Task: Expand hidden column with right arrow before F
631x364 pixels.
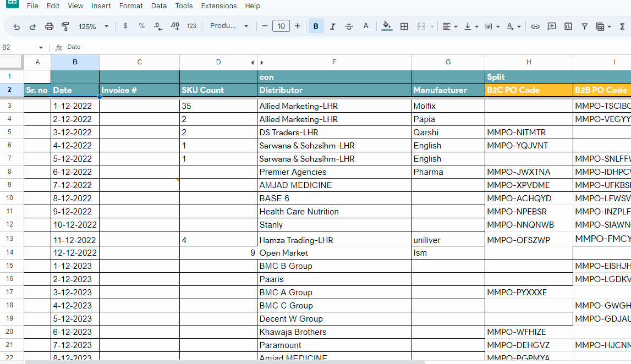Action: [262, 62]
